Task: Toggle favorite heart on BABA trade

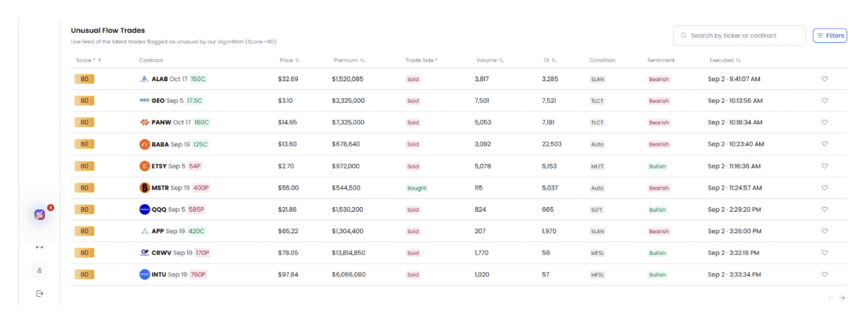Action: (x=824, y=144)
